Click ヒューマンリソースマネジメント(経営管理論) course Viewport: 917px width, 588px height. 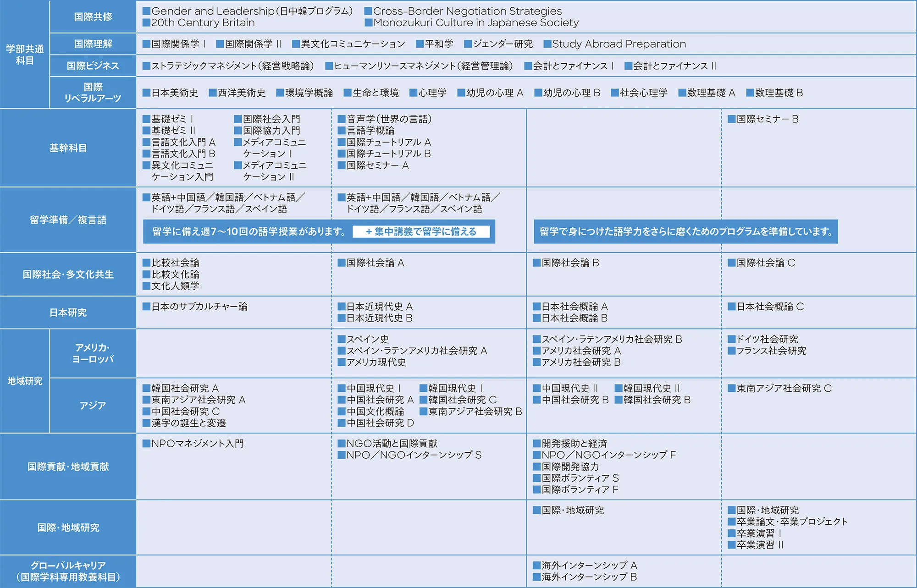pyautogui.click(x=419, y=66)
